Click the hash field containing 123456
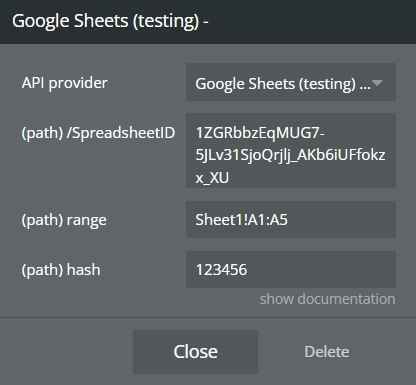416x385 pixels. 291,269
